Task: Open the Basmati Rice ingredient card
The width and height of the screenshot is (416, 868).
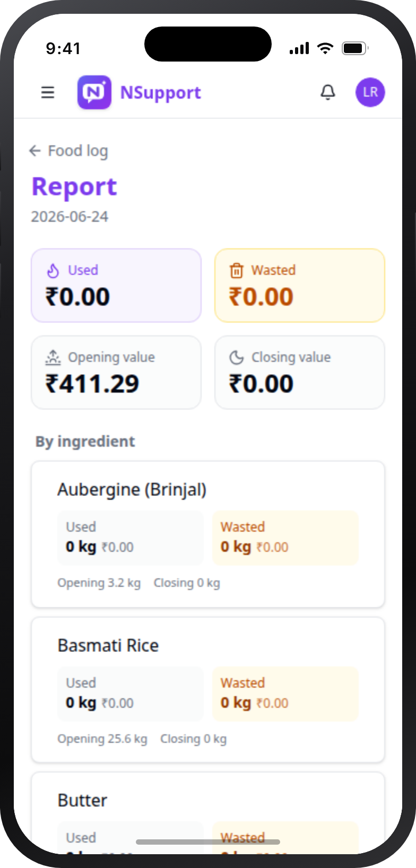Action: 208,690
